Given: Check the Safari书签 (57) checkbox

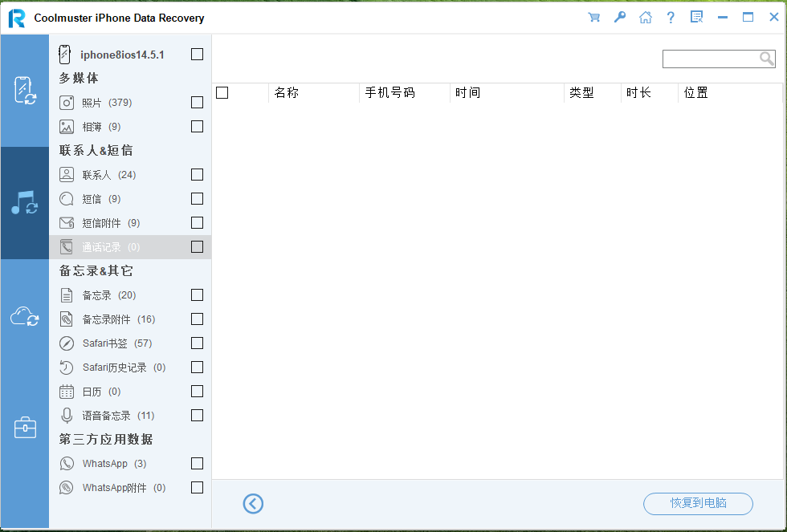Looking at the screenshot, I should click(x=198, y=343).
